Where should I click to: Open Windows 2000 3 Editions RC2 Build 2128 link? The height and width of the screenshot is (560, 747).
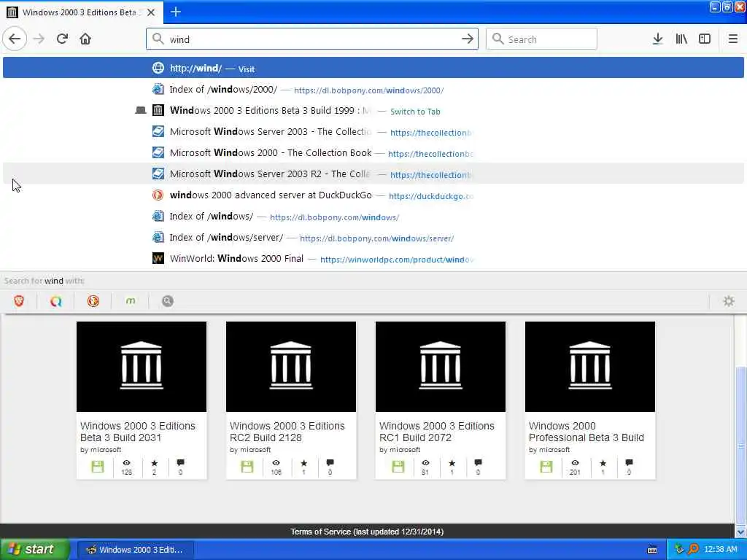click(287, 432)
